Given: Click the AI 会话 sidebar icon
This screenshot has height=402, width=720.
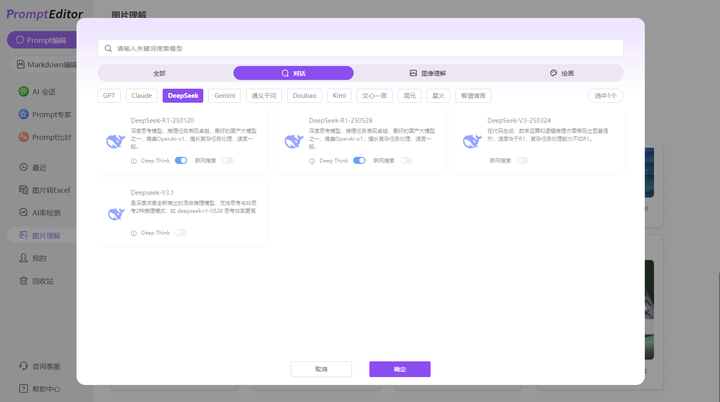Looking at the screenshot, I should pyautogui.click(x=23, y=91).
